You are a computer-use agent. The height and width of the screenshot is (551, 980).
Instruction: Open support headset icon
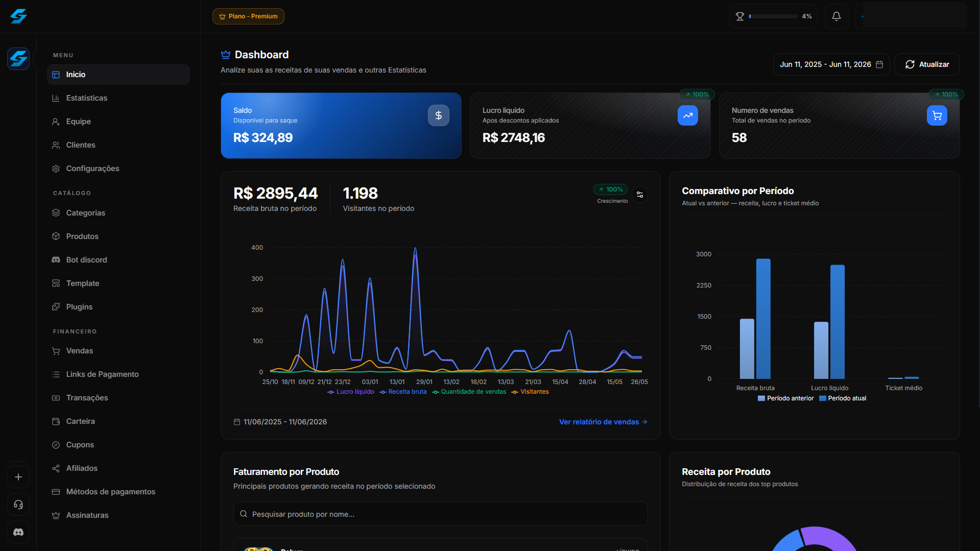[x=18, y=505]
